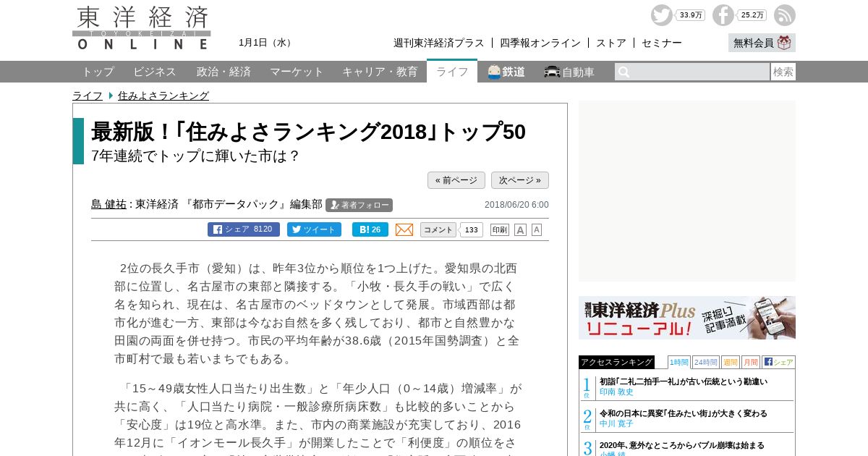
Task: Open ranked article 令和の日本に異変「住みたい街」
Action: point(684,413)
